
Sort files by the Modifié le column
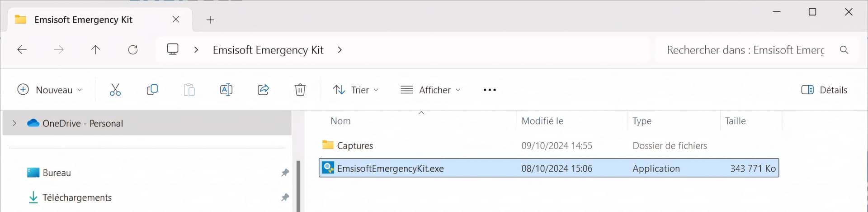coord(542,121)
